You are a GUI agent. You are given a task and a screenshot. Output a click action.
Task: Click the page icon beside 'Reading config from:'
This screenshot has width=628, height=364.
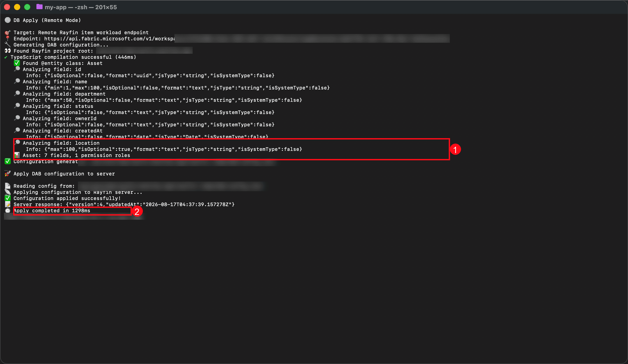8,186
